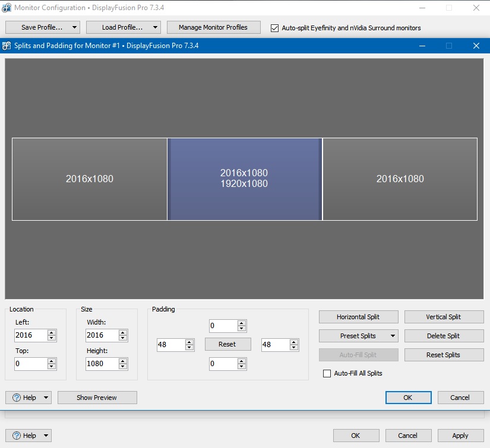
Task: Decrease the Width value with down arrow
Action: coord(123,338)
